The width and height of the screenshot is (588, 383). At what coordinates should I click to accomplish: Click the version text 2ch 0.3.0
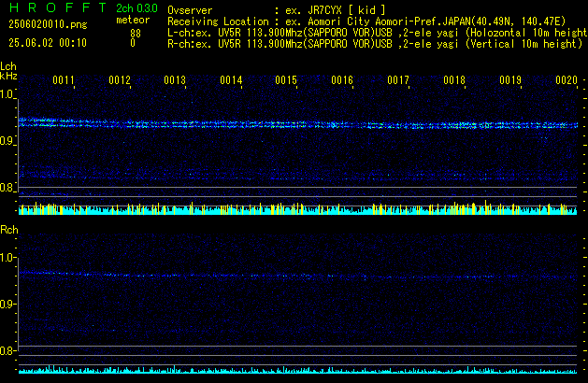pos(136,8)
